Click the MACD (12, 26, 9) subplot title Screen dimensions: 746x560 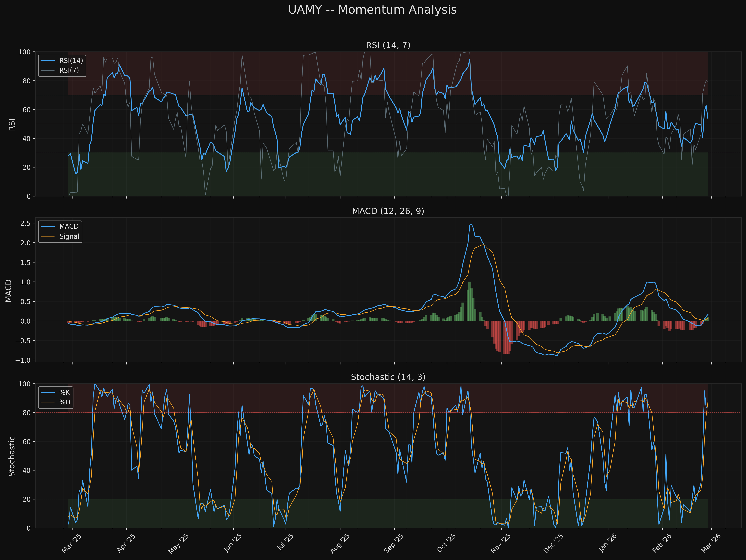[x=388, y=211]
